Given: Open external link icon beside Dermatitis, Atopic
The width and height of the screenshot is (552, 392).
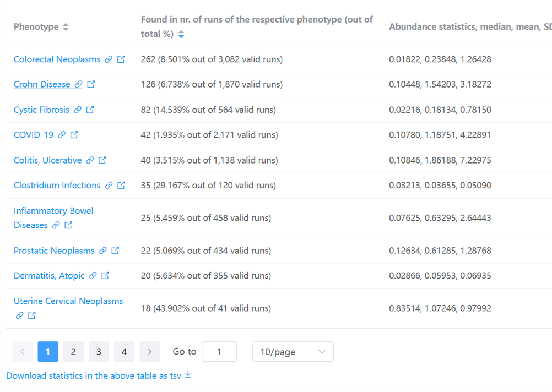Looking at the screenshot, I should (105, 275).
